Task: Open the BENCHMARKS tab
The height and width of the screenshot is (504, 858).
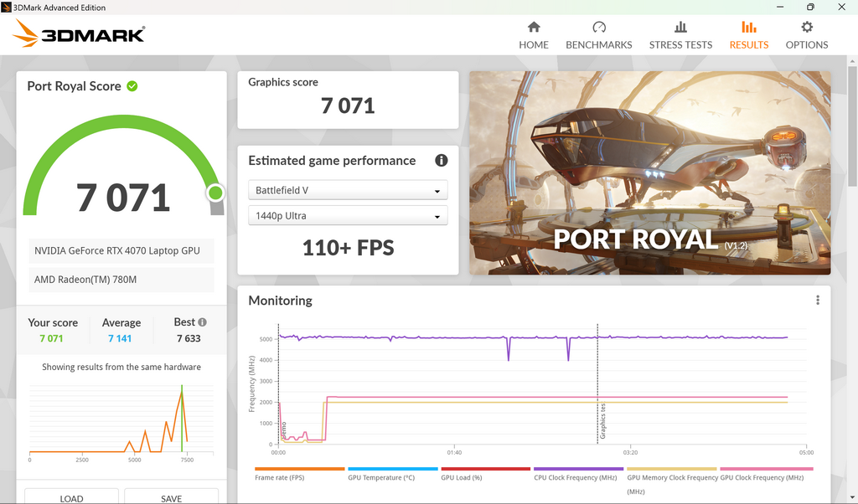Action: pos(598,35)
